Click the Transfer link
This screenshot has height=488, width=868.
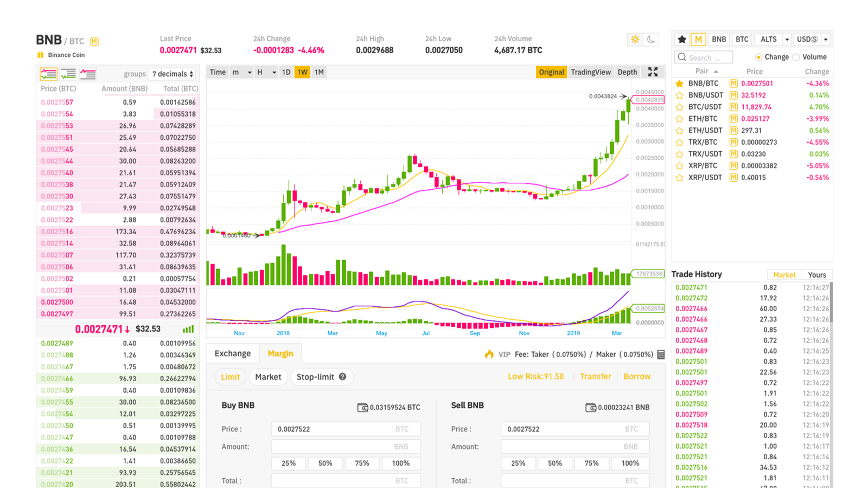tap(595, 376)
